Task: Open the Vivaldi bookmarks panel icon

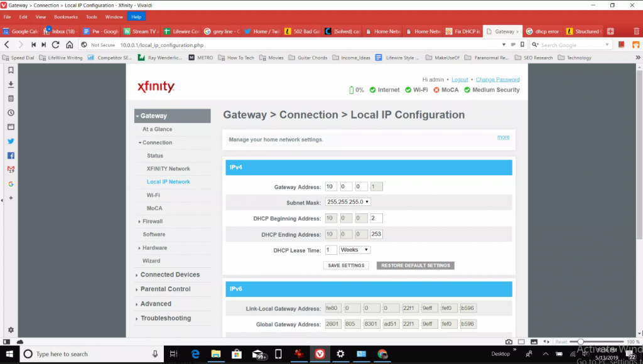Action: (x=11, y=70)
